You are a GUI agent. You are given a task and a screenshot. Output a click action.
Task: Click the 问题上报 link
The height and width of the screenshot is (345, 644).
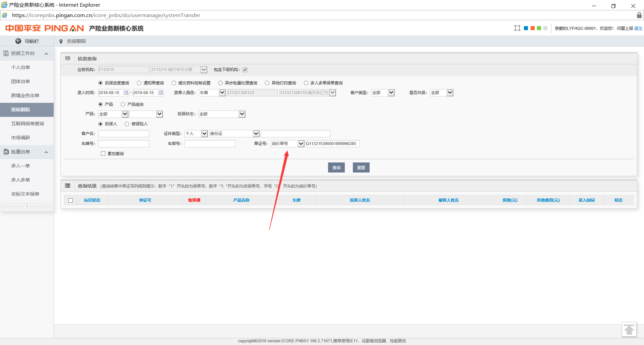coord(625,28)
